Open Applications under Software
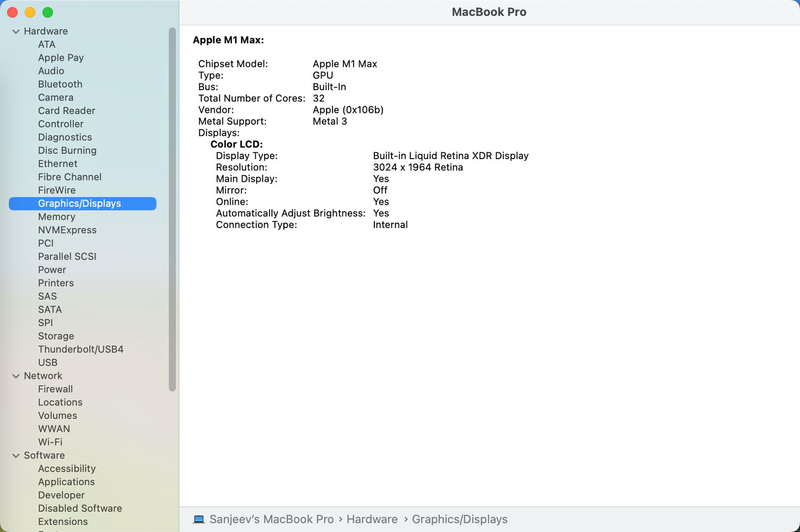Image resolution: width=800 pixels, height=532 pixels. 67,483
